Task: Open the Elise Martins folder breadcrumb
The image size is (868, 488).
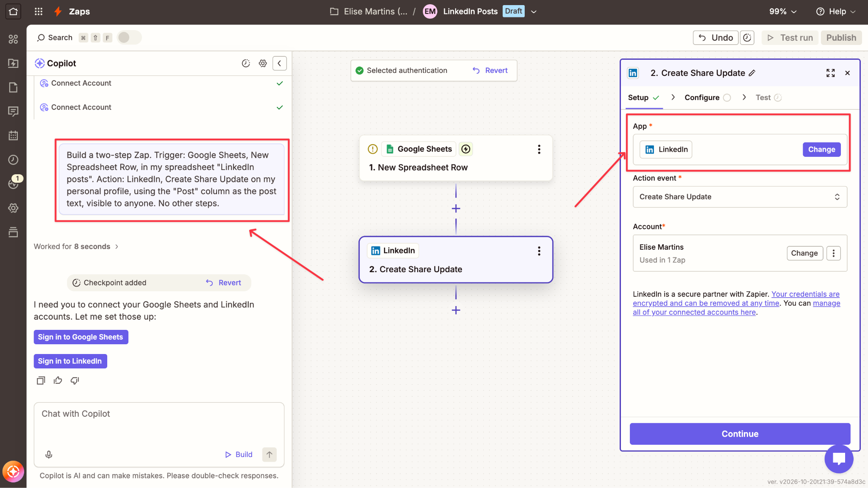Action: [368, 11]
